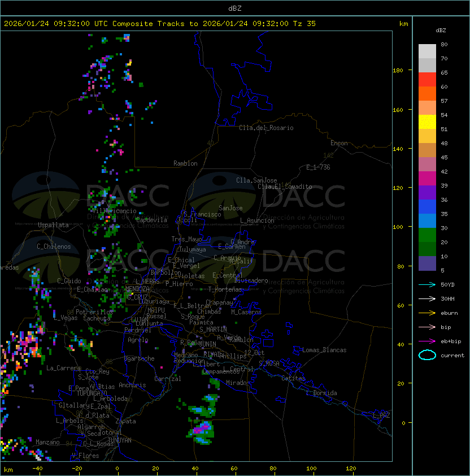The image size is (470, 476).
Task: Click the 'V_Flores' map label
Action: tap(85, 456)
